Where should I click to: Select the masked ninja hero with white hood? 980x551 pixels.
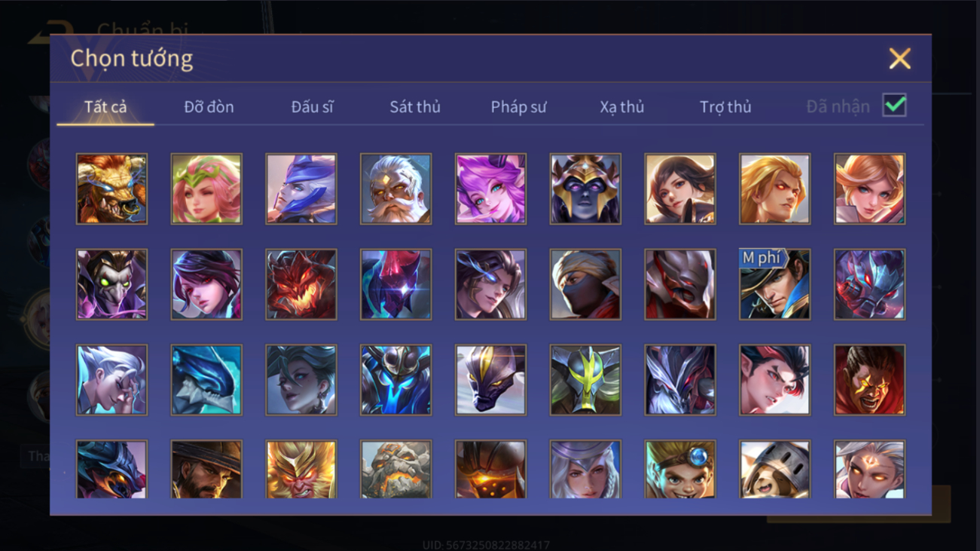coord(585,284)
